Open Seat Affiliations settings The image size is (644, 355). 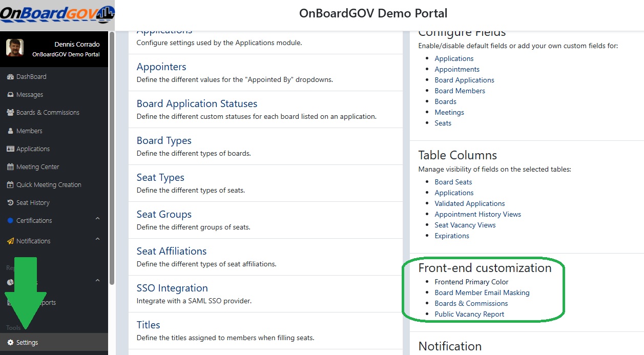click(172, 252)
